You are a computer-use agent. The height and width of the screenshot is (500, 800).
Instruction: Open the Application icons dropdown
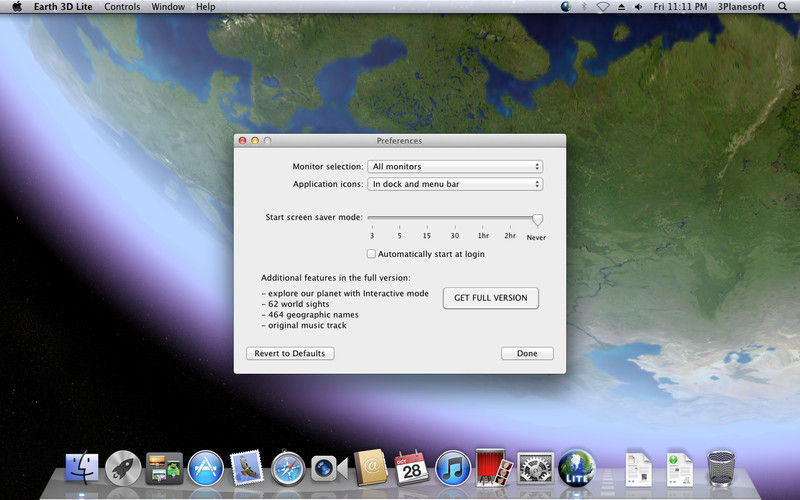click(455, 184)
